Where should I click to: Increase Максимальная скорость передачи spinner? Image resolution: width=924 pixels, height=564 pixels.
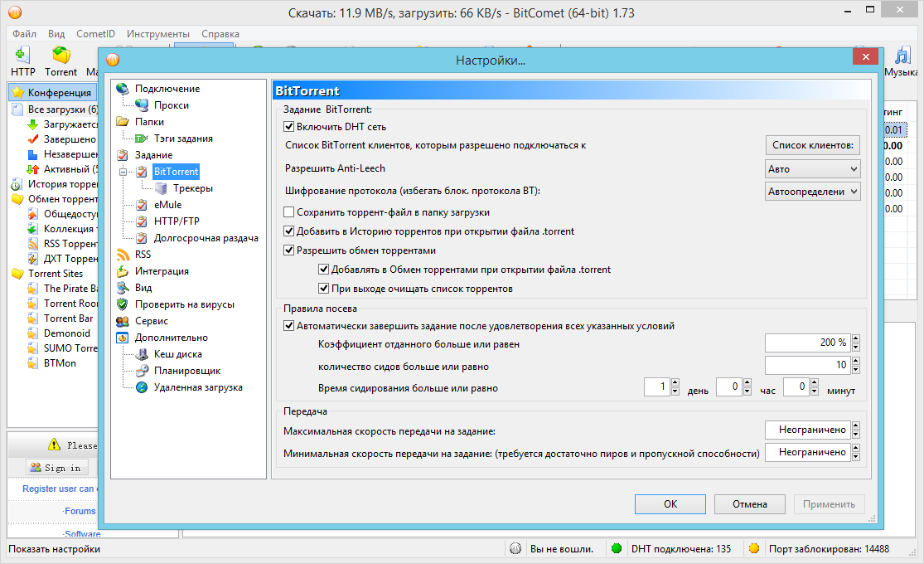point(856,425)
